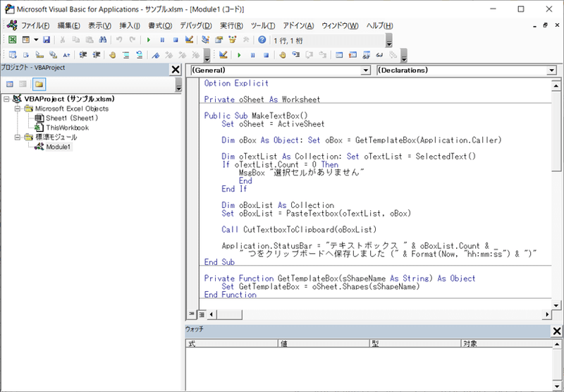Close the ウォッチ window
The image size is (564, 392).
coord(556,331)
